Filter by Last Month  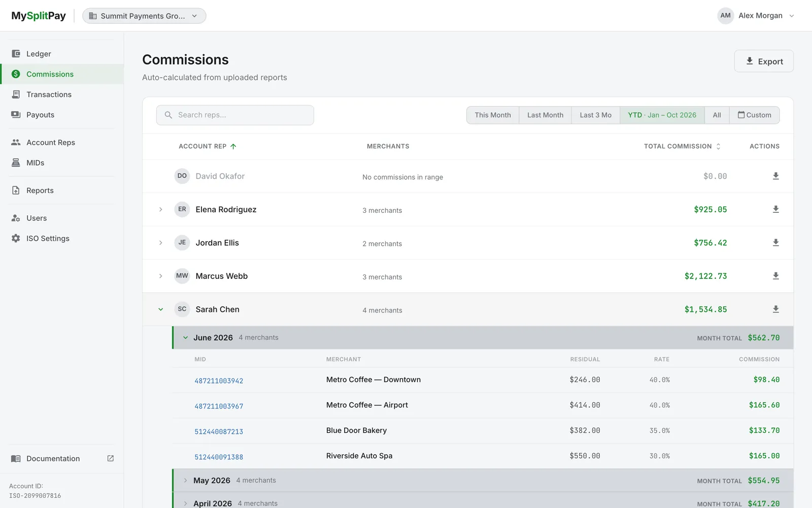545,115
